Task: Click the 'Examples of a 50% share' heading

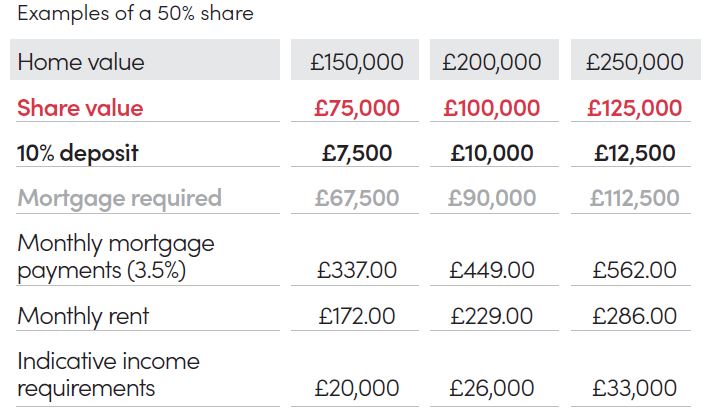Action: click(135, 14)
